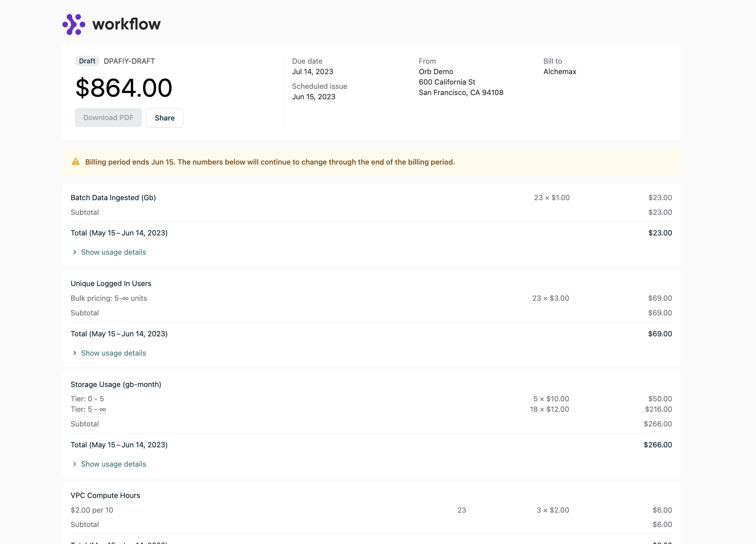Click the Draft status badge

(x=87, y=61)
